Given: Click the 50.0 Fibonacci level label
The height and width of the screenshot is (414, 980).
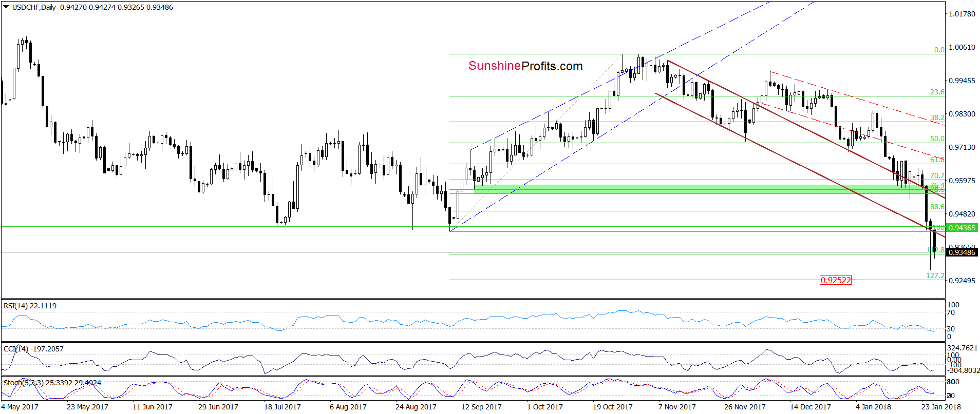Looking at the screenshot, I should tap(937, 139).
